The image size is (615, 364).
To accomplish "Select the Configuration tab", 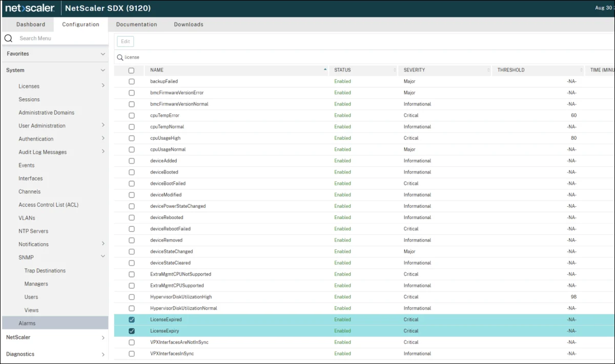I will click(81, 24).
